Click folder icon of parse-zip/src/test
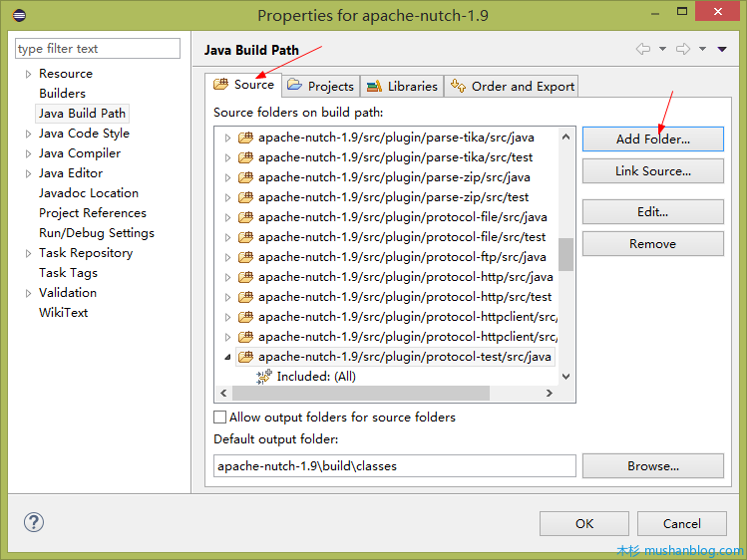 pyautogui.click(x=245, y=197)
